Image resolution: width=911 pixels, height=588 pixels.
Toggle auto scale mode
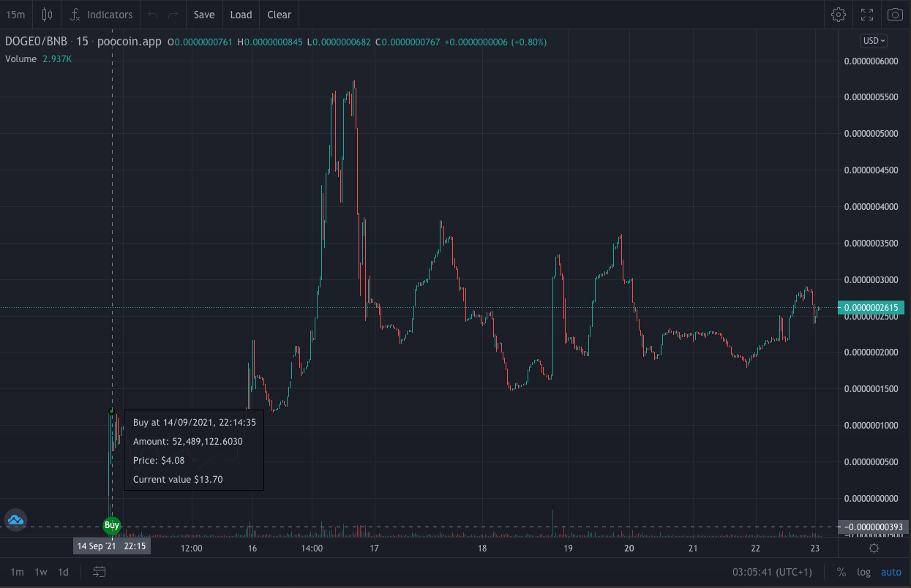[x=891, y=572]
